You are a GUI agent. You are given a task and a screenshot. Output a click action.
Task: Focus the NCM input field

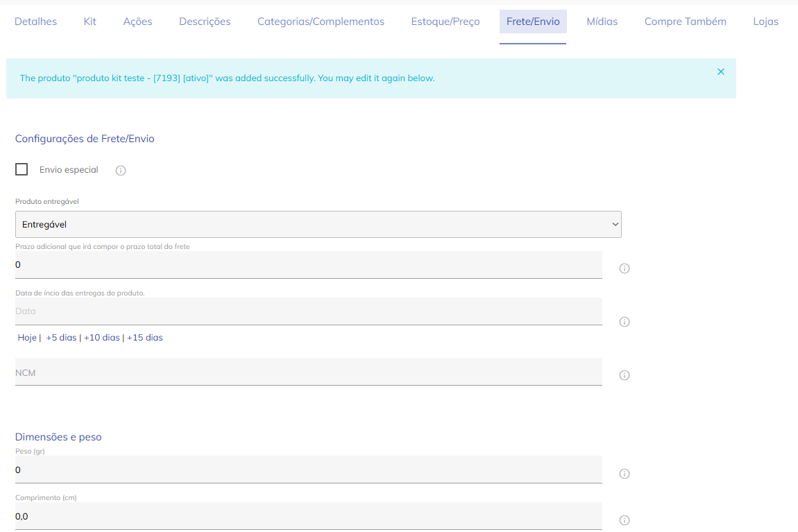(308, 372)
